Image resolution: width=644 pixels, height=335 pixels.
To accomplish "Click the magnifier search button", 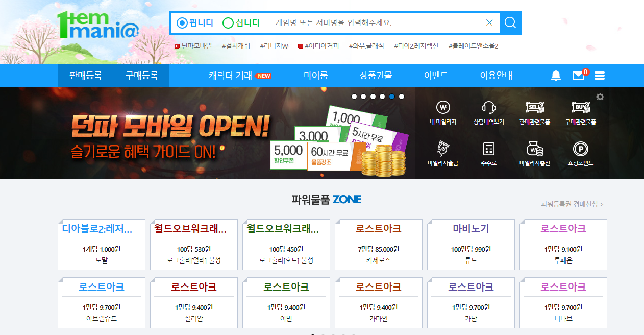I will [x=510, y=23].
